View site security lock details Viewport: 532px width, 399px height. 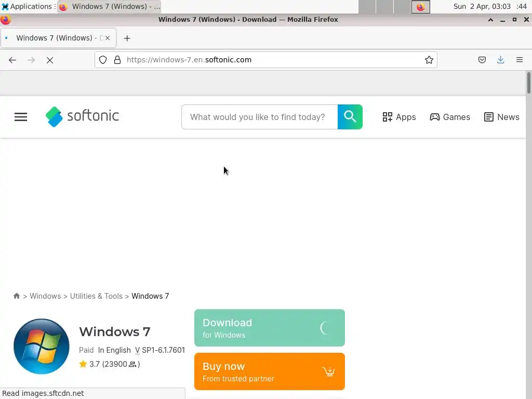pyautogui.click(x=117, y=60)
